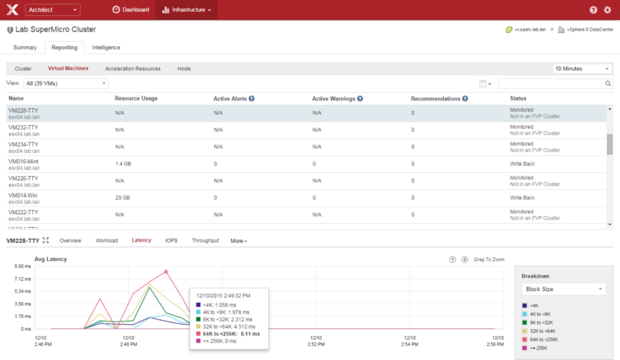Click the Active Warnings info icon

[360, 99]
